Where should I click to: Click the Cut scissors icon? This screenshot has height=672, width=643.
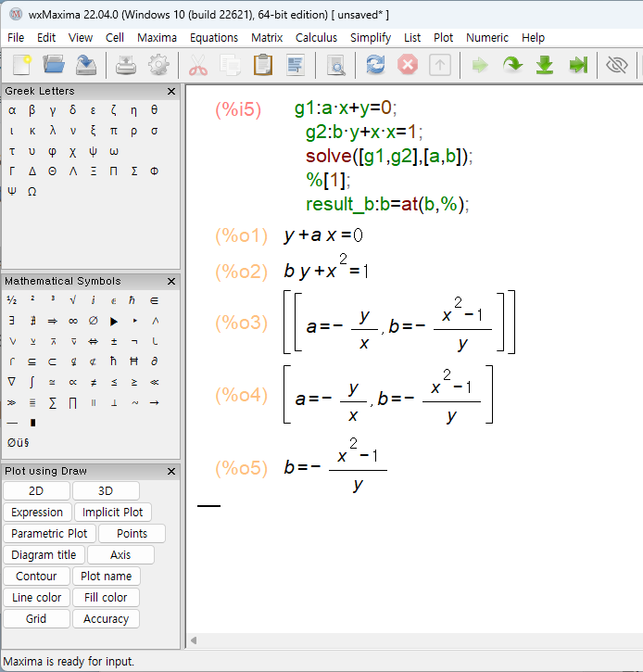198,65
